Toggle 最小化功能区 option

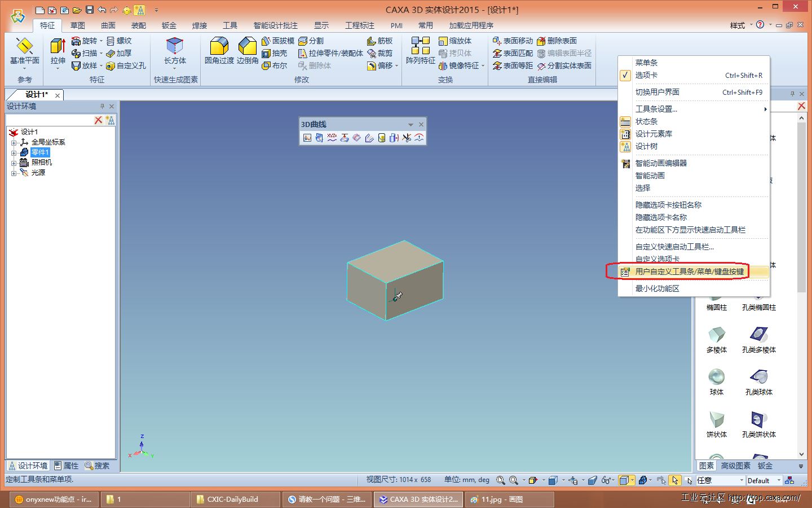(694, 288)
